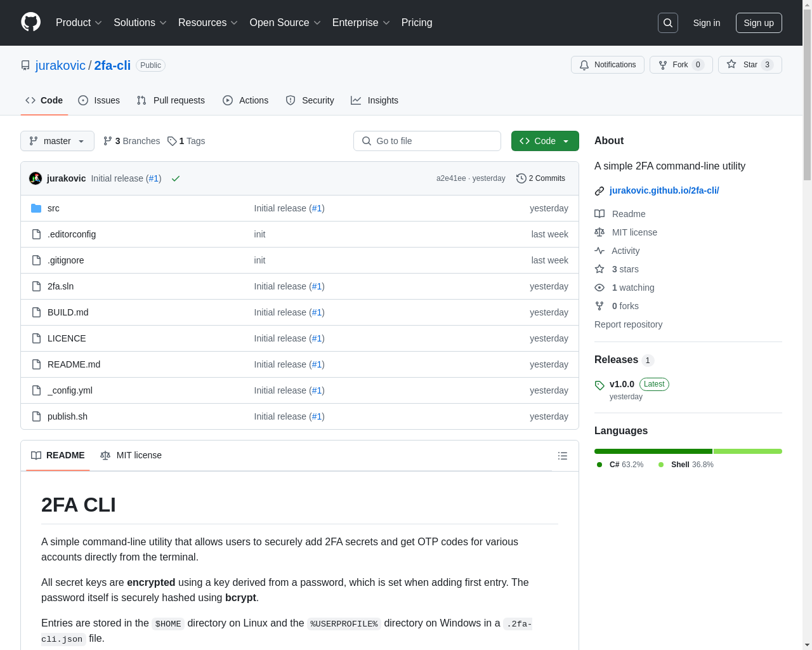Screen dimensions: 812x650
Task: Select the Code tab
Action: pyautogui.click(x=44, y=100)
